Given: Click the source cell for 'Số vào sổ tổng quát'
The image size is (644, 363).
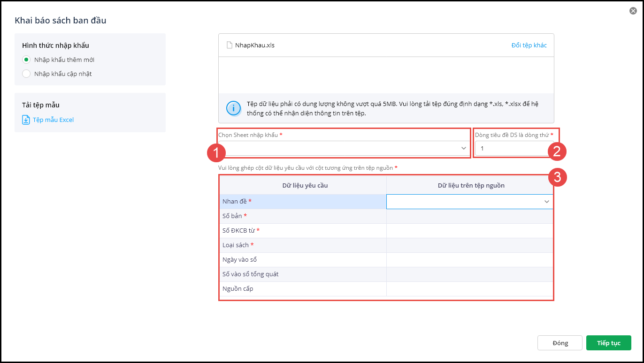Looking at the screenshot, I should [469, 274].
